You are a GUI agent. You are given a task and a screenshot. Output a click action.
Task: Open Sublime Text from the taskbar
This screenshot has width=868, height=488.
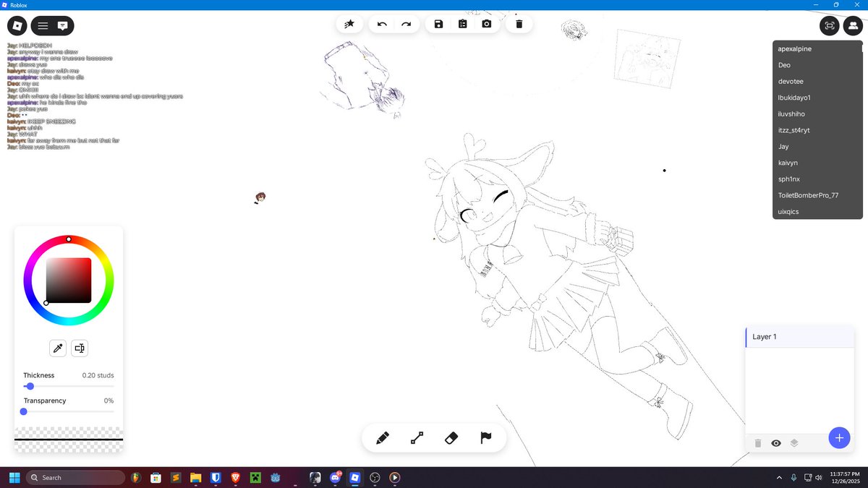point(175,477)
